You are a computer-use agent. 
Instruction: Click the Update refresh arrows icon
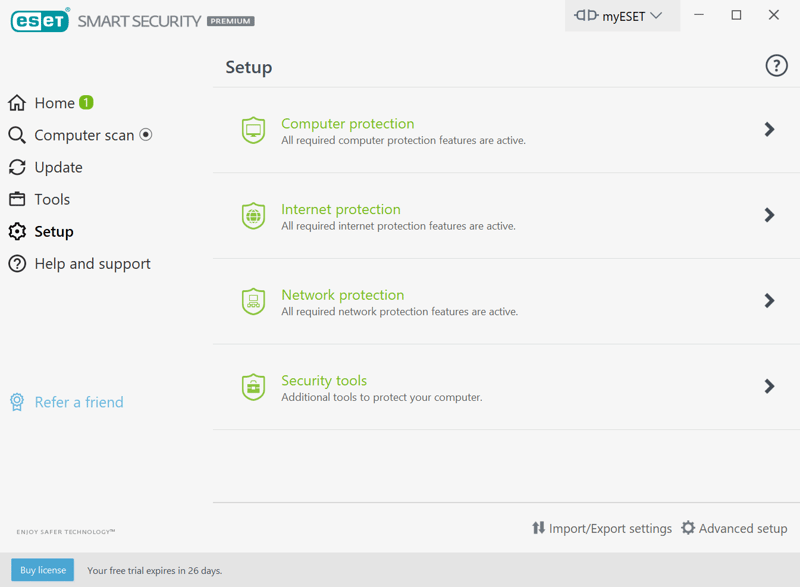pos(17,167)
